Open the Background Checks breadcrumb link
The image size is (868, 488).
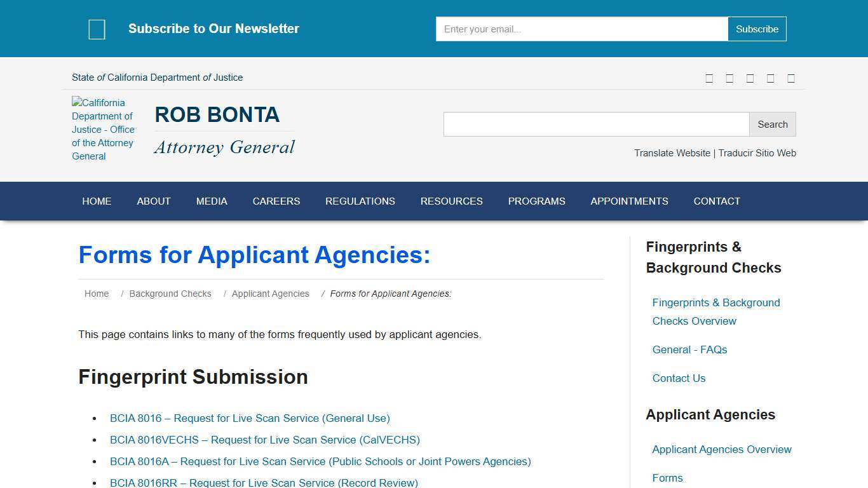pos(170,294)
